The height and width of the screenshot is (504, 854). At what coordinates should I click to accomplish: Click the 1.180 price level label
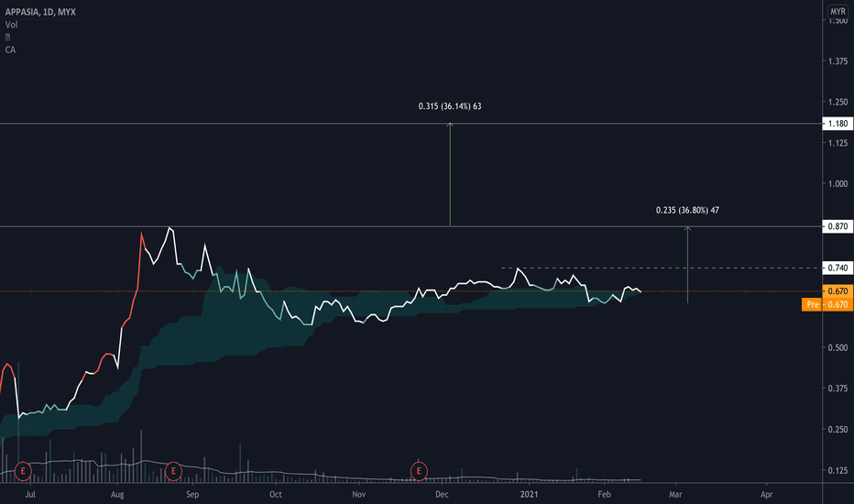click(838, 124)
